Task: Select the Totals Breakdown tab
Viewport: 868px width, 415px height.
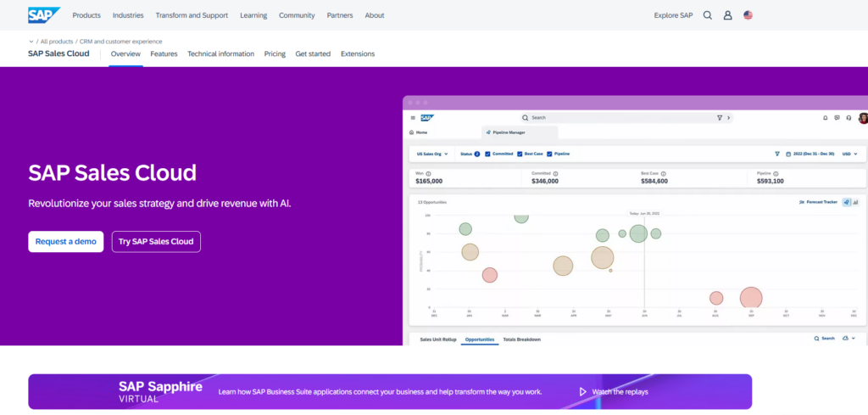Action: pos(522,339)
